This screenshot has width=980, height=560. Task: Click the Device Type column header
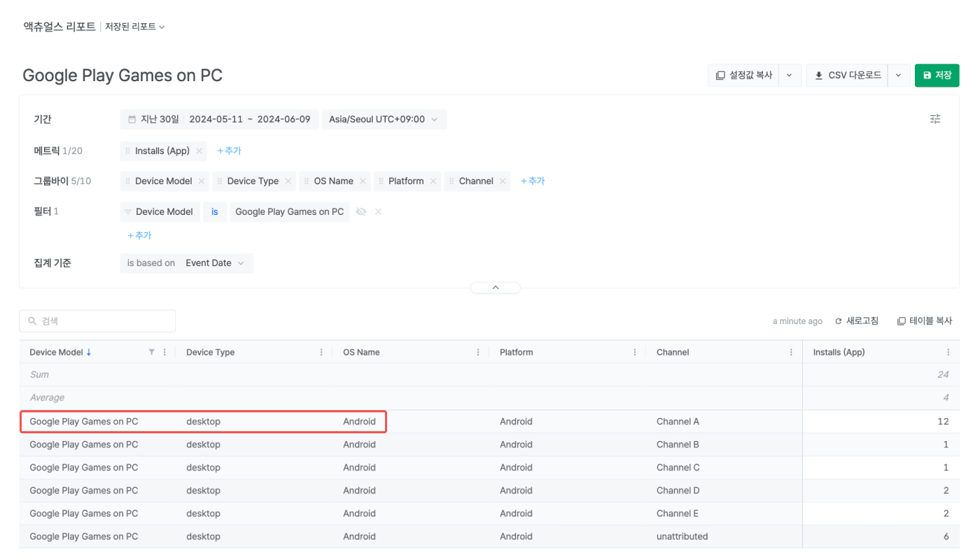coord(211,352)
